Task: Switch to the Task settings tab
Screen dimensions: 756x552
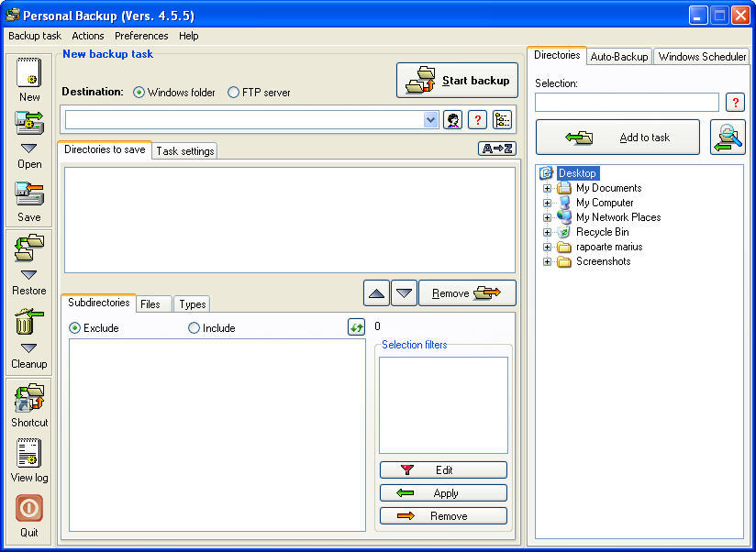Action: coord(184,150)
